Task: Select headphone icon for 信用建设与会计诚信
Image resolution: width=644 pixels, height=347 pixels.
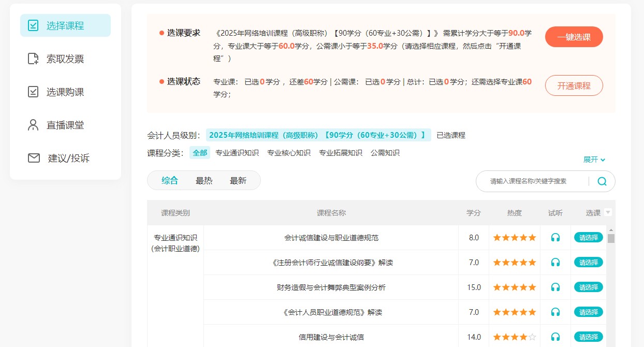Action: pyautogui.click(x=555, y=337)
